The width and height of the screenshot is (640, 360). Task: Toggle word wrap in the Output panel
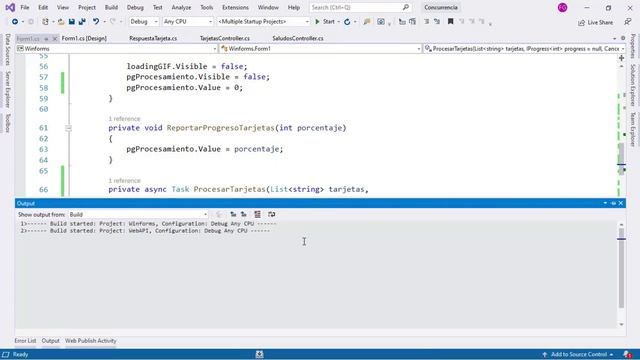pos(271,214)
